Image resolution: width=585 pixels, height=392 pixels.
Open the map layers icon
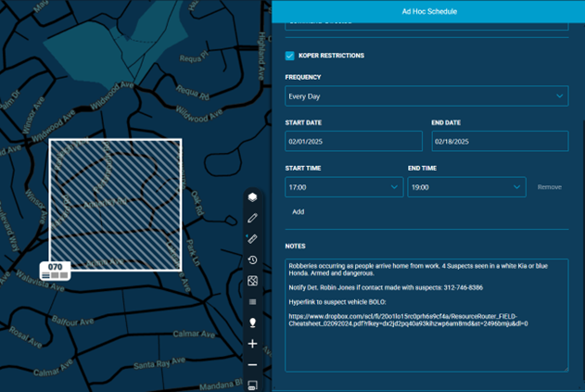(252, 197)
